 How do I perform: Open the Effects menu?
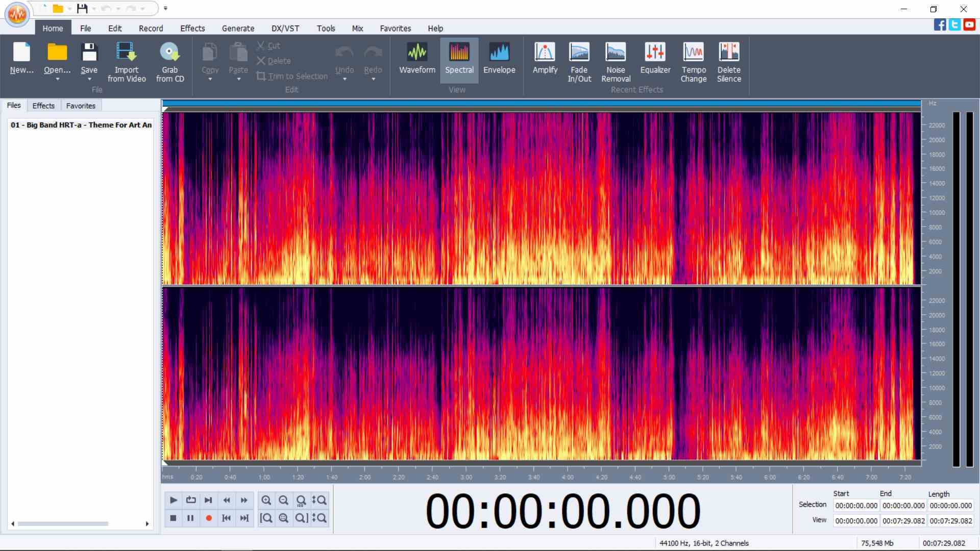click(x=192, y=29)
